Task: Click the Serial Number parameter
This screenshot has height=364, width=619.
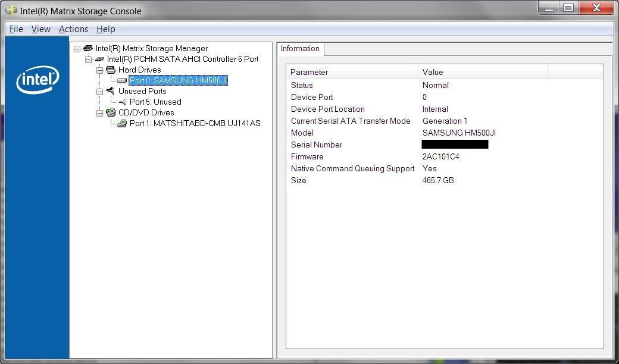Action: click(317, 145)
